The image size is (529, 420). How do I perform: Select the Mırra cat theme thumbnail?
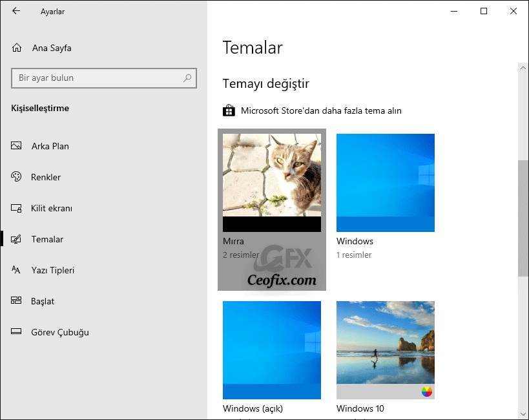[x=272, y=183]
